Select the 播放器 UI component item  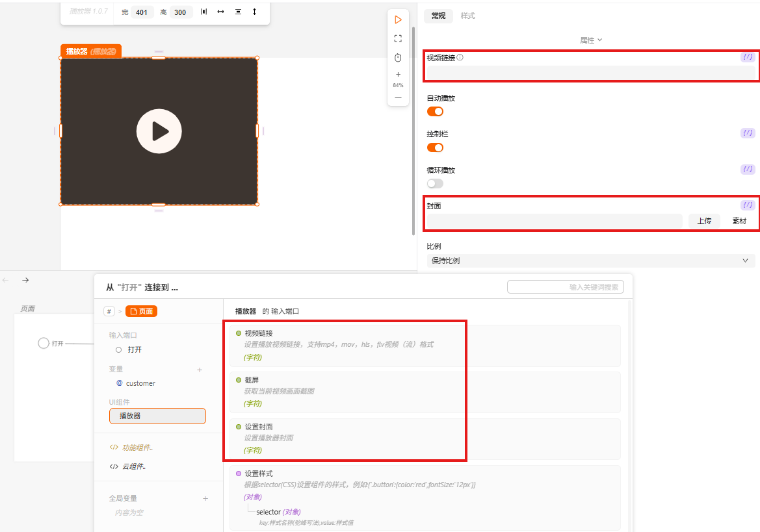(x=157, y=416)
